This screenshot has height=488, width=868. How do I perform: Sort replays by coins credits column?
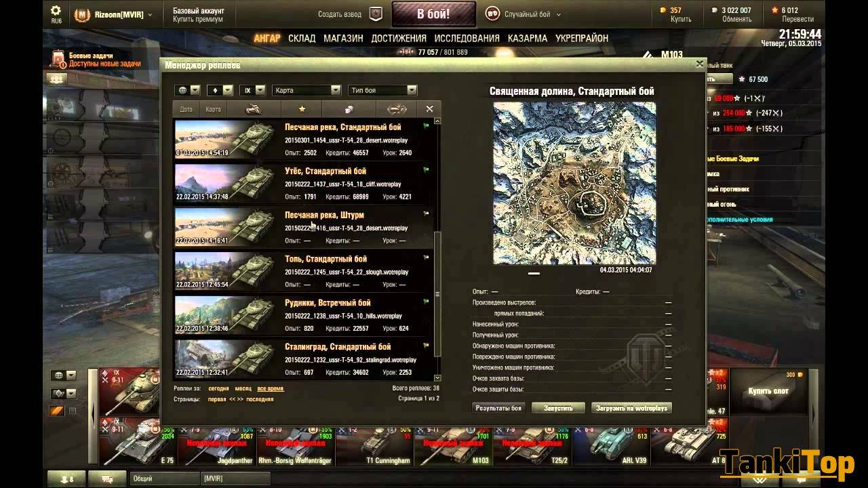[349, 108]
